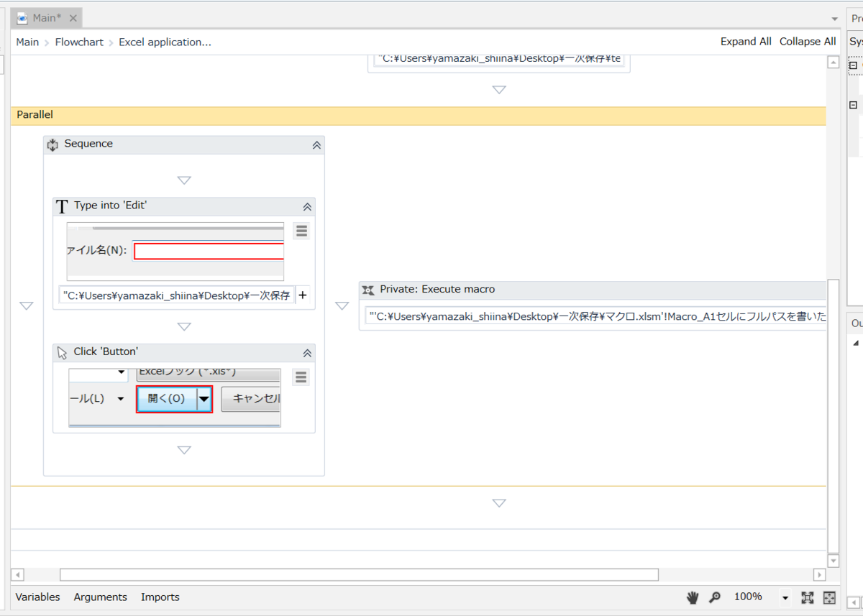The width and height of the screenshot is (863, 616).
Task: Click the file name dialog screenshot in Type into
Action: click(175, 252)
